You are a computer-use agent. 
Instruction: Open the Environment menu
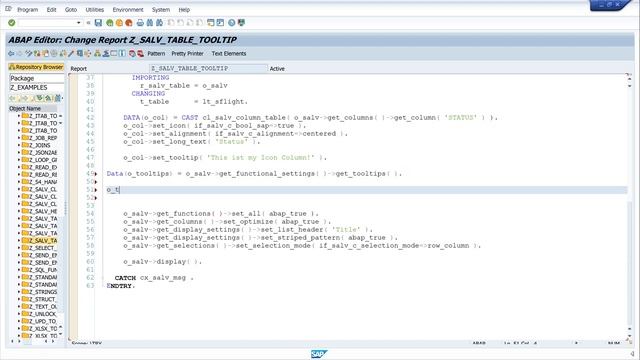tap(128, 9)
